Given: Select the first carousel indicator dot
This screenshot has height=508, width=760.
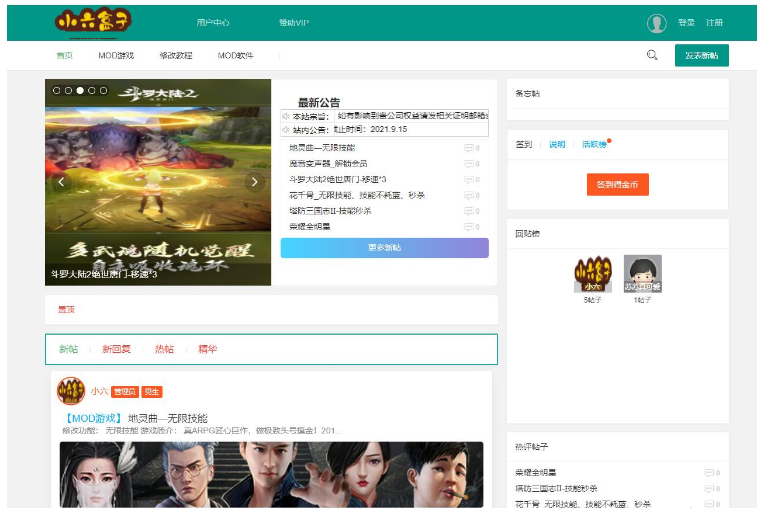Looking at the screenshot, I should coord(56,90).
